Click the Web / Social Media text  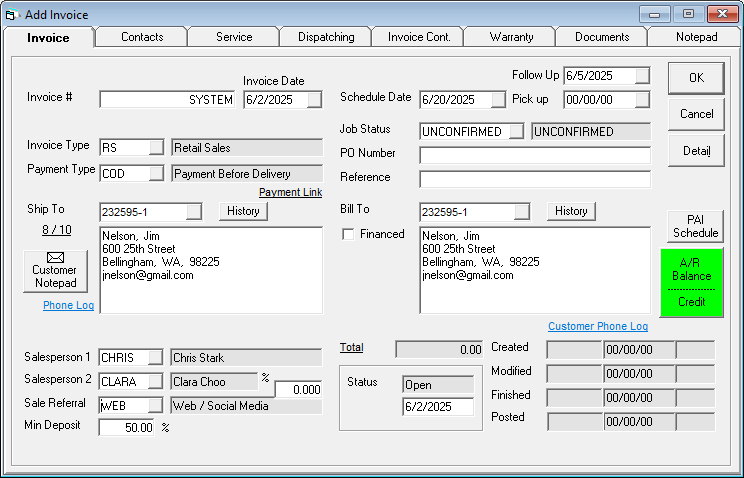[221, 406]
